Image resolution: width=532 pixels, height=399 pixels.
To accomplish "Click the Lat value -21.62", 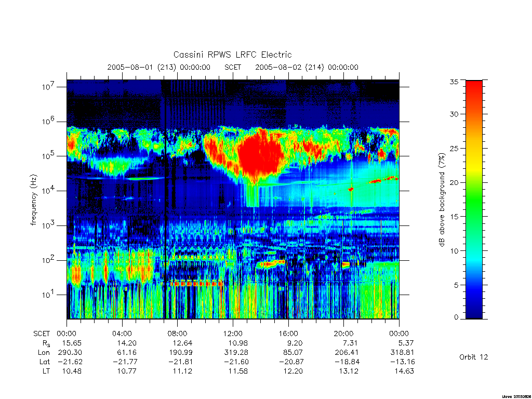I will (x=70, y=362).
